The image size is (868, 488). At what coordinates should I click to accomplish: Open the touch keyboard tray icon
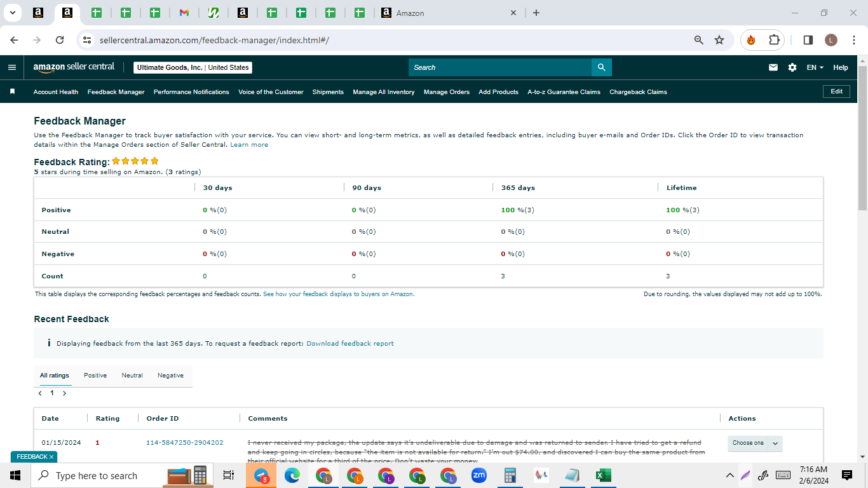click(783, 475)
